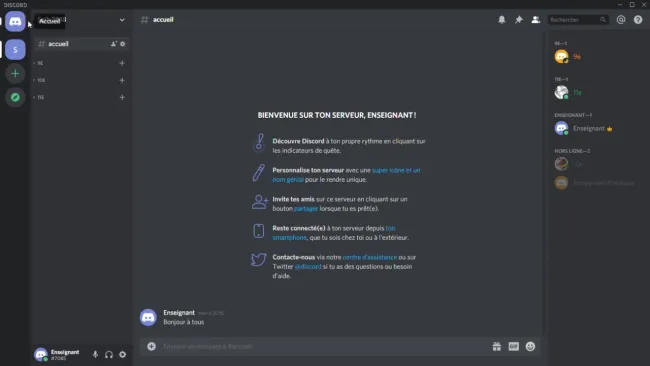This screenshot has width=650, height=366.
Task: Click the Enseignant avatar in user panel
Action: [41, 354]
